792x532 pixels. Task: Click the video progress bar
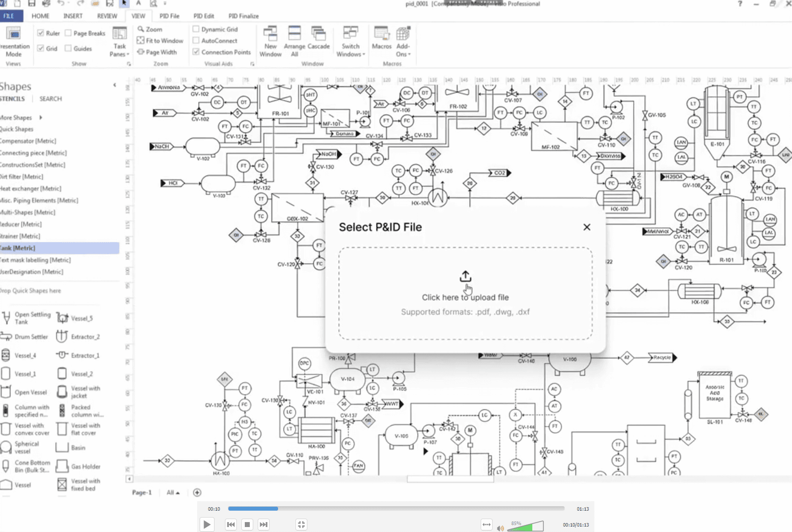396,509
